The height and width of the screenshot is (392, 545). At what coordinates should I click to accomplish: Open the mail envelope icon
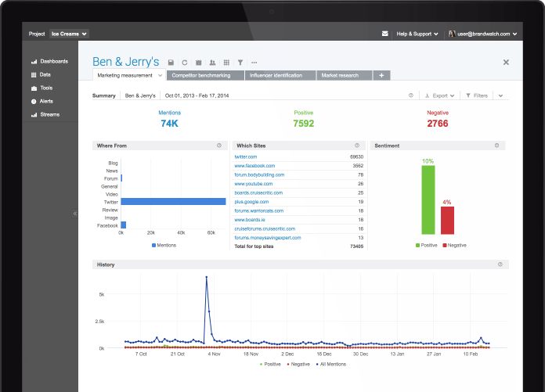(384, 34)
